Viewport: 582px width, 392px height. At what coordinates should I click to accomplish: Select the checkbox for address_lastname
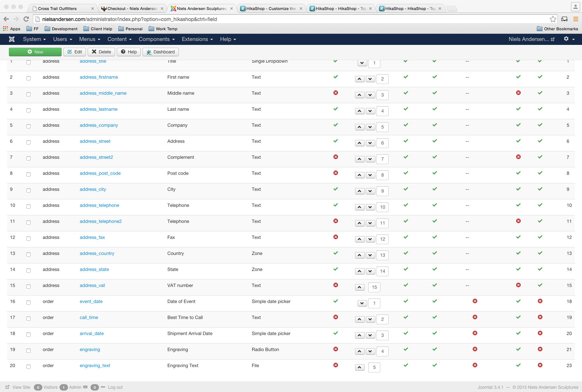pyautogui.click(x=28, y=110)
